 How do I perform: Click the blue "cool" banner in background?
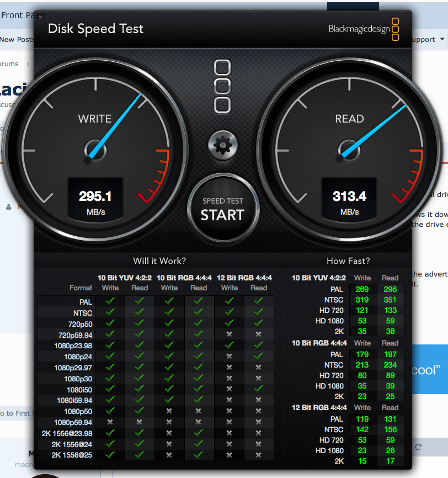click(430, 369)
